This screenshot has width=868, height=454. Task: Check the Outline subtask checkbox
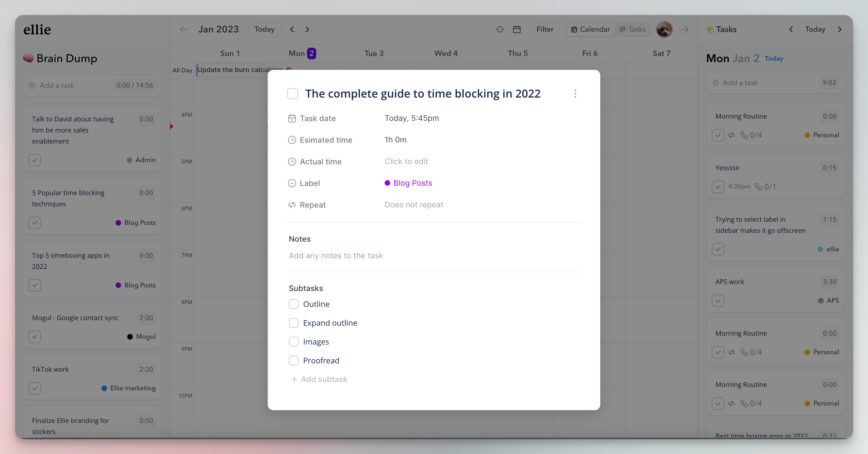(x=293, y=304)
